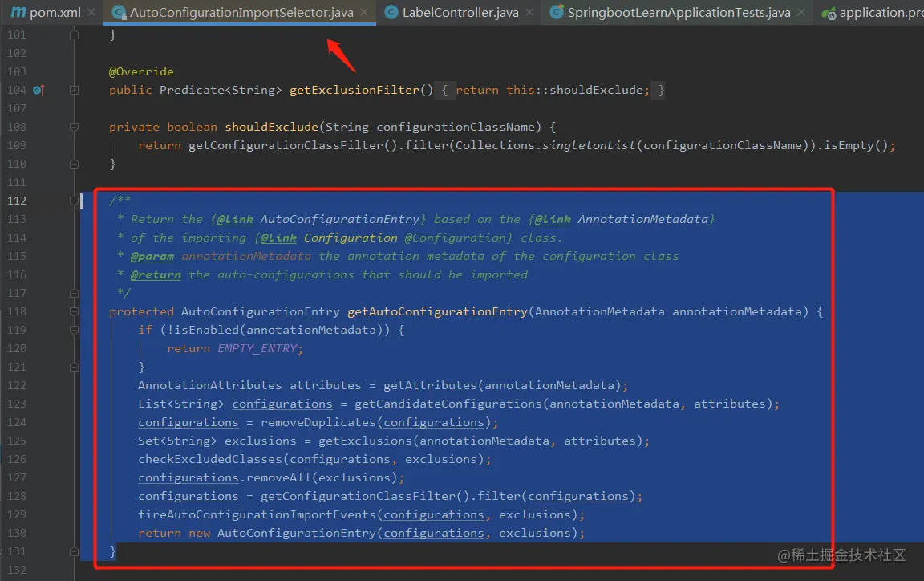Click the if-block fold end marker at line 121

[75, 367]
